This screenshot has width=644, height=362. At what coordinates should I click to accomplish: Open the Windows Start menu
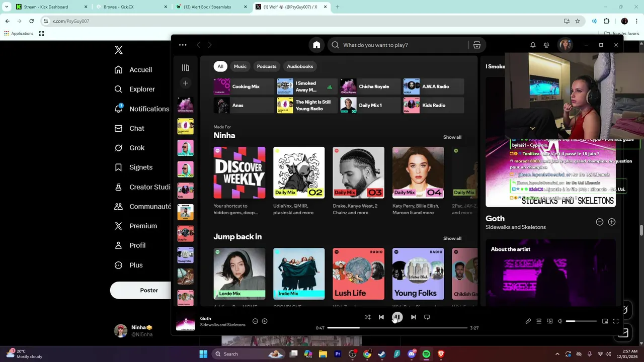click(x=203, y=354)
